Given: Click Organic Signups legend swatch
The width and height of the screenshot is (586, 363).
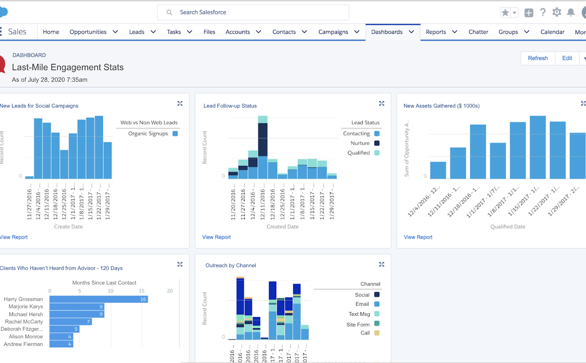Looking at the screenshot, I should 175,133.
